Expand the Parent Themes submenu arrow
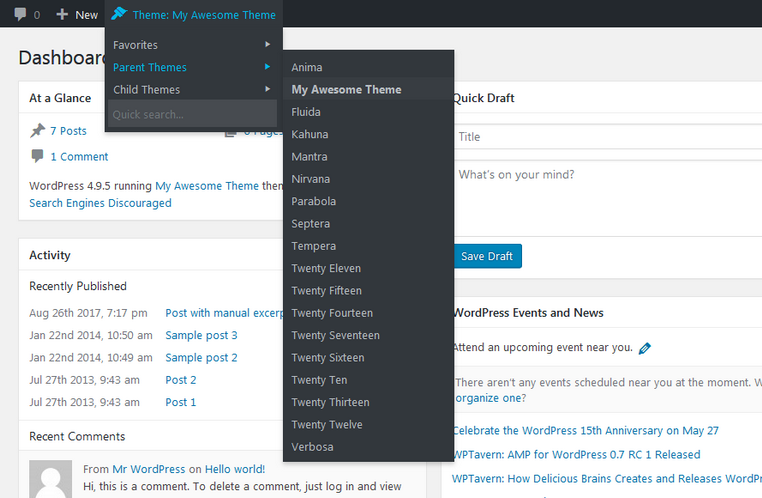Screen dimensions: 762x498 tap(267, 67)
